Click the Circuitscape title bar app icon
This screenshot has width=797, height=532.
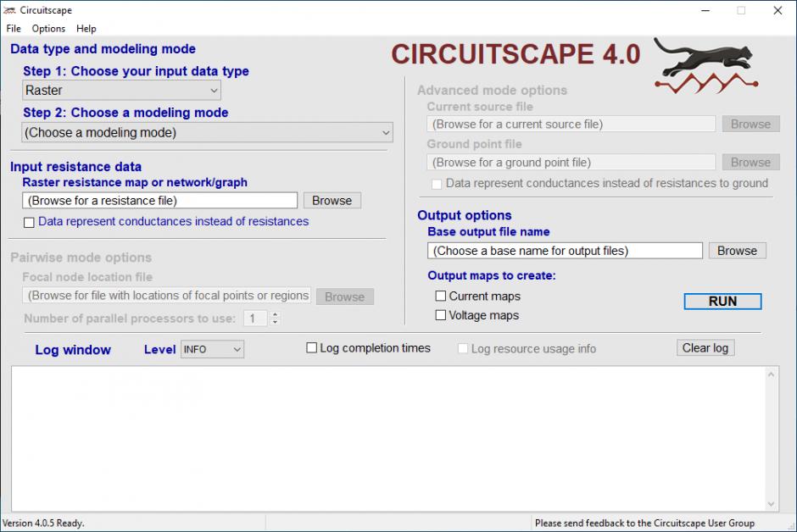coord(9,10)
